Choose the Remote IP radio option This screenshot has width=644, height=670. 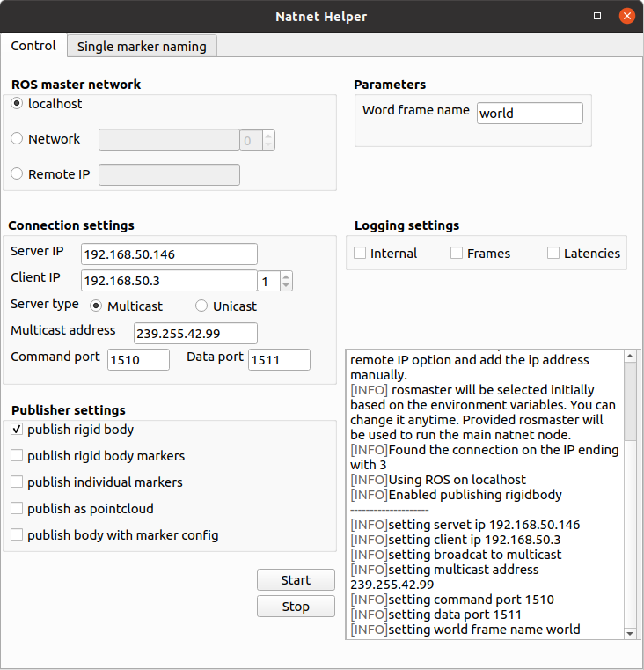click(x=17, y=174)
